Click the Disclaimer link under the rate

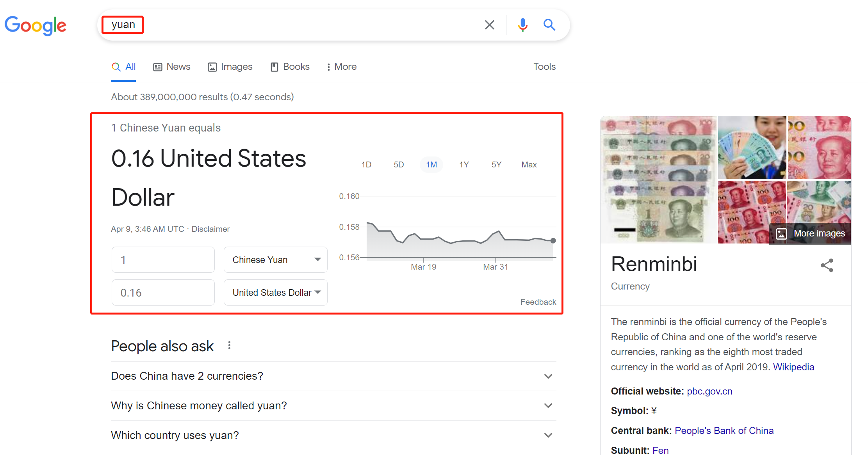click(x=210, y=229)
